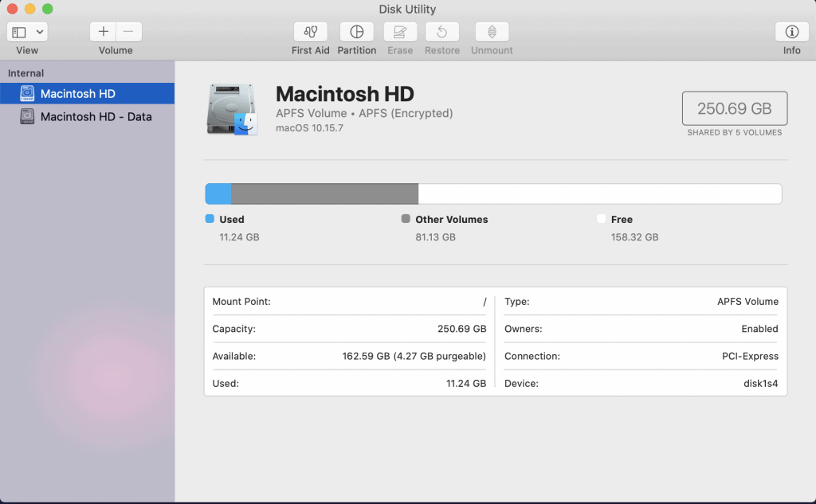Click the Macintosh HD - Data disk icon

(28, 117)
